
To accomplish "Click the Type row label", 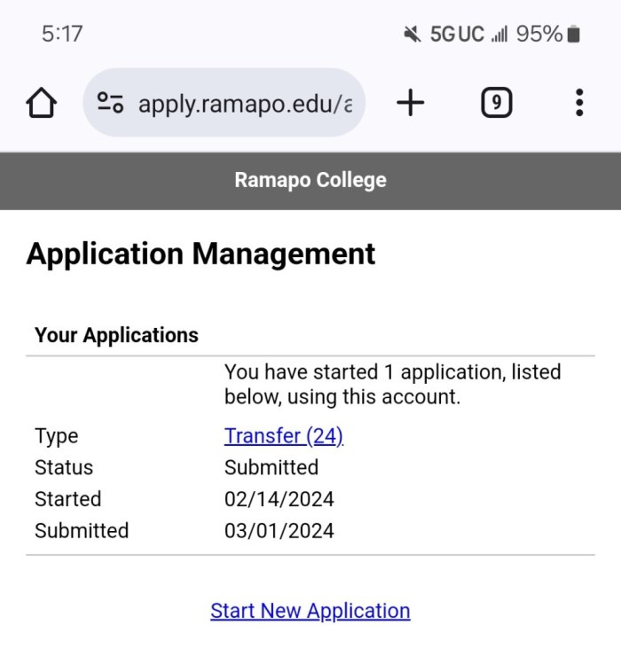I will click(57, 437).
